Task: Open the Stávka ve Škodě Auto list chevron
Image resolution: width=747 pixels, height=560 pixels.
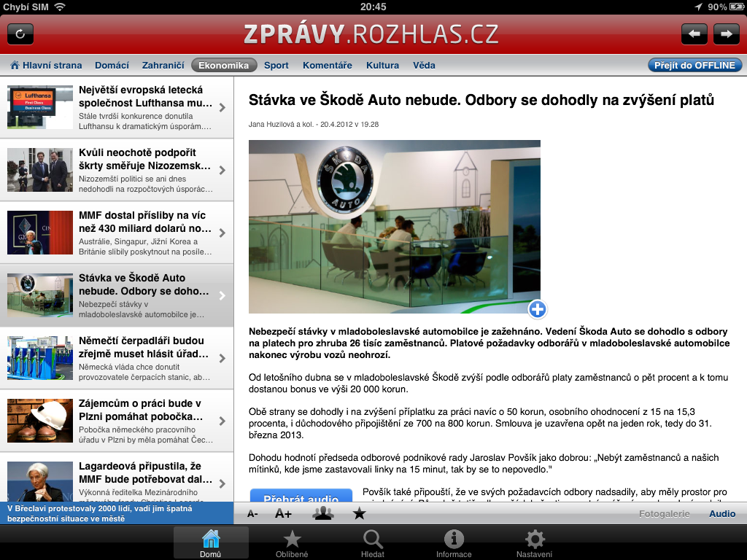Action: [x=222, y=296]
